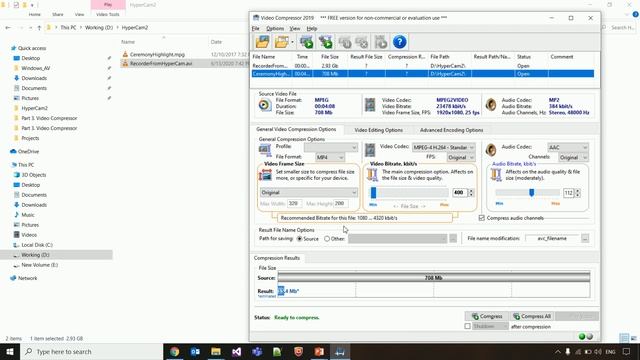Switch to Video Editing Options tab
Viewport: 640px width, 360px height.
point(378,130)
